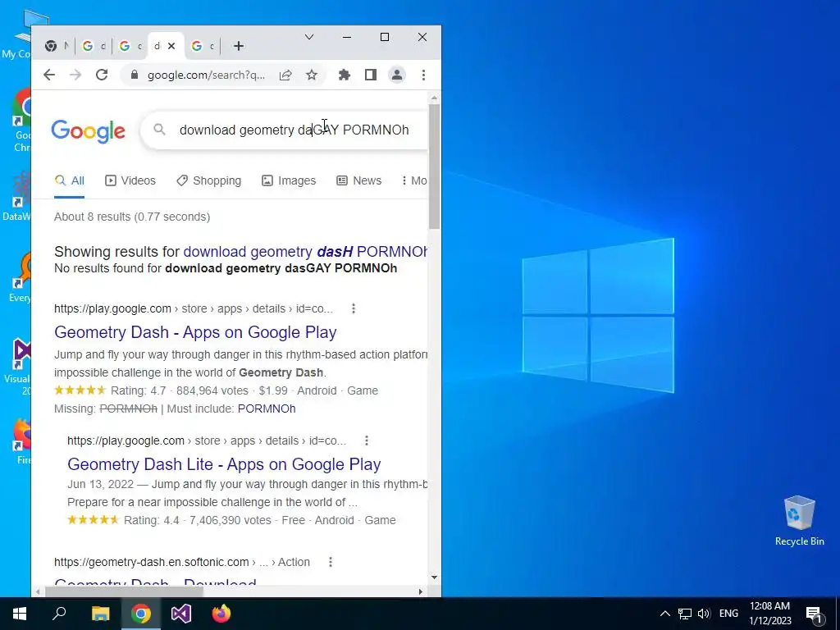Viewport: 840px width, 630px height.
Task: Click the Chrome taskbar icon
Action: (141, 614)
